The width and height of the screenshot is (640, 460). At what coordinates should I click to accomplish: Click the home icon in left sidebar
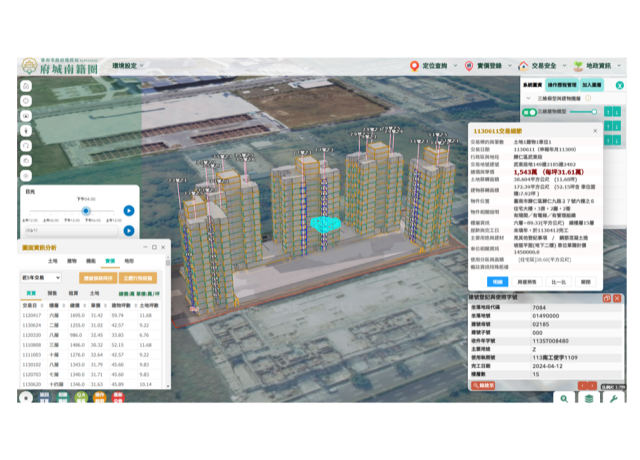click(x=26, y=85)
